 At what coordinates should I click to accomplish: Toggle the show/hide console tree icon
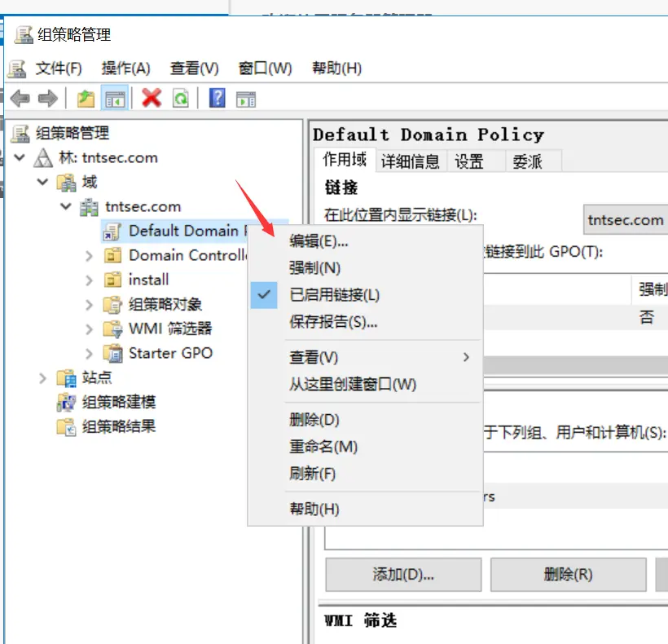tap(115, 99)
